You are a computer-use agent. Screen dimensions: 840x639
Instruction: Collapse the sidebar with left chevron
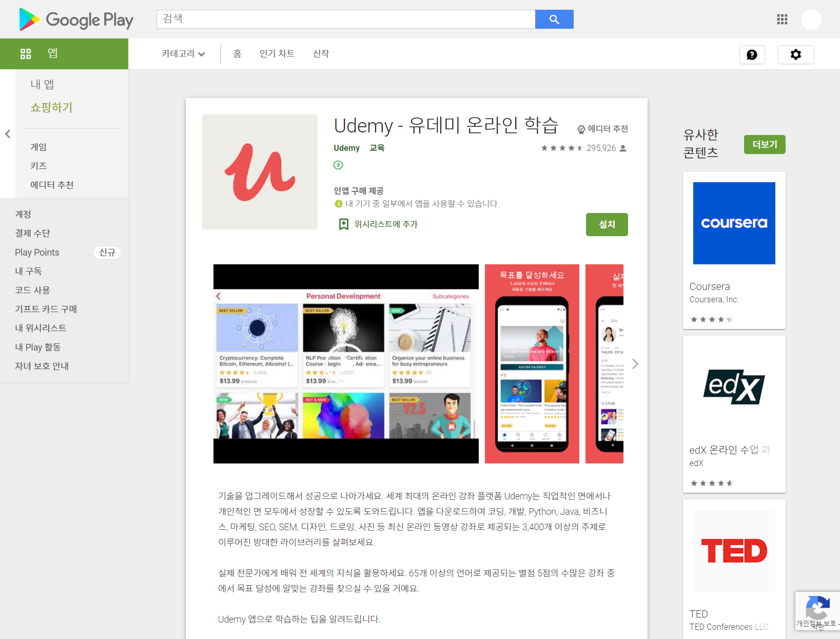[8, 134]
